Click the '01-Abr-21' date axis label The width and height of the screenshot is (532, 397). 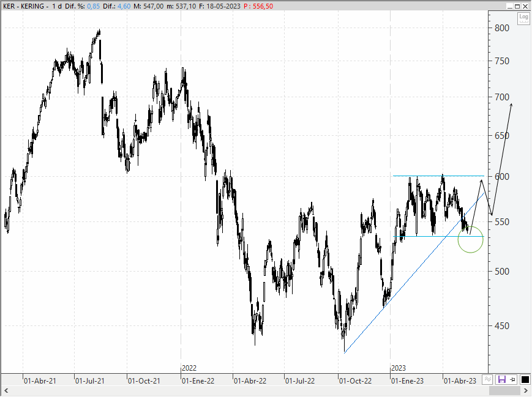point(40,381)
